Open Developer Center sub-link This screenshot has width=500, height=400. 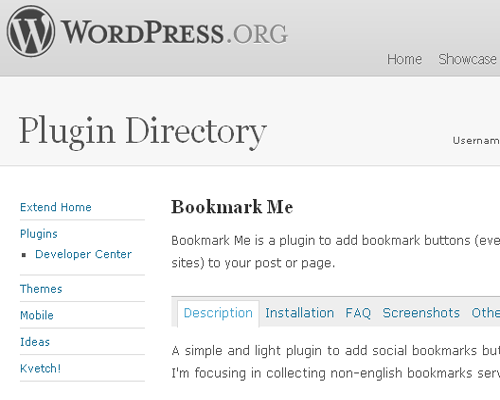coord(83,254)
